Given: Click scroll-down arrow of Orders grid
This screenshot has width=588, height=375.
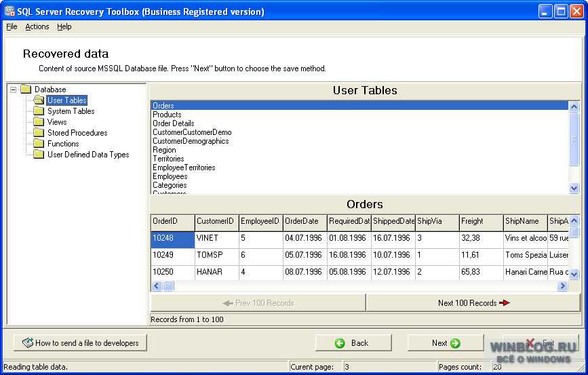Looking at the screenshot, I should point(574,275).
